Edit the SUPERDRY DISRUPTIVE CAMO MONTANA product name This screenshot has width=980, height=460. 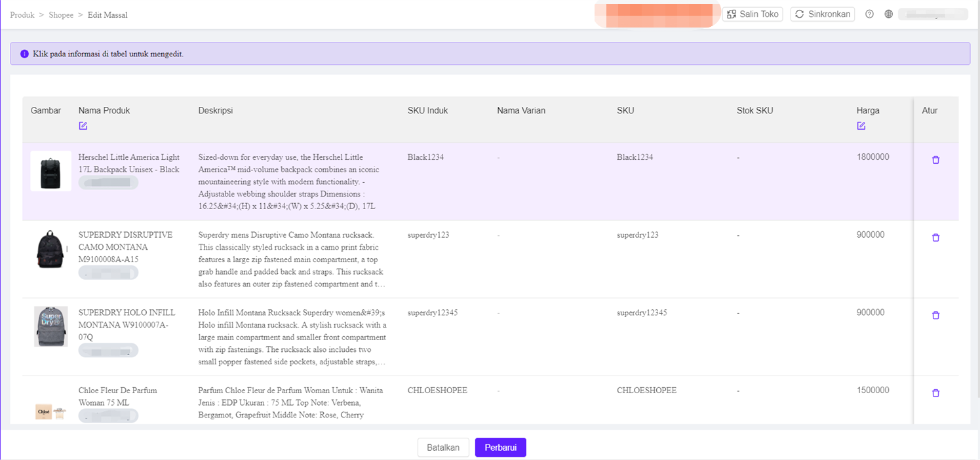tap(126, 247)
